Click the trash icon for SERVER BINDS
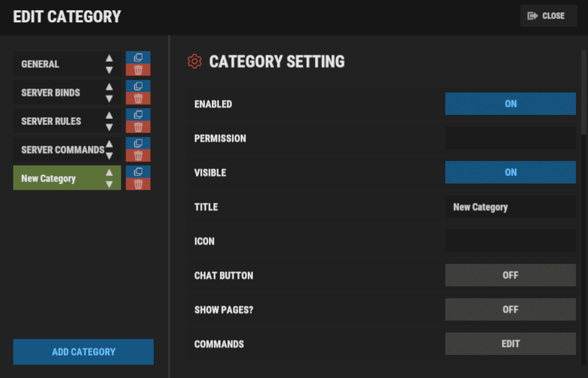This screenshot has width=588, height=378. (138, 98)
